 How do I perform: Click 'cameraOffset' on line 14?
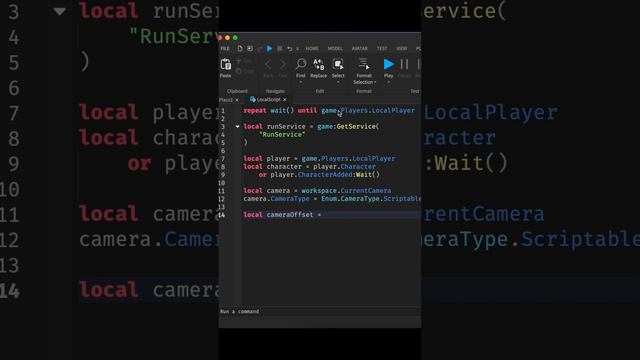click(x=290, y=215)
